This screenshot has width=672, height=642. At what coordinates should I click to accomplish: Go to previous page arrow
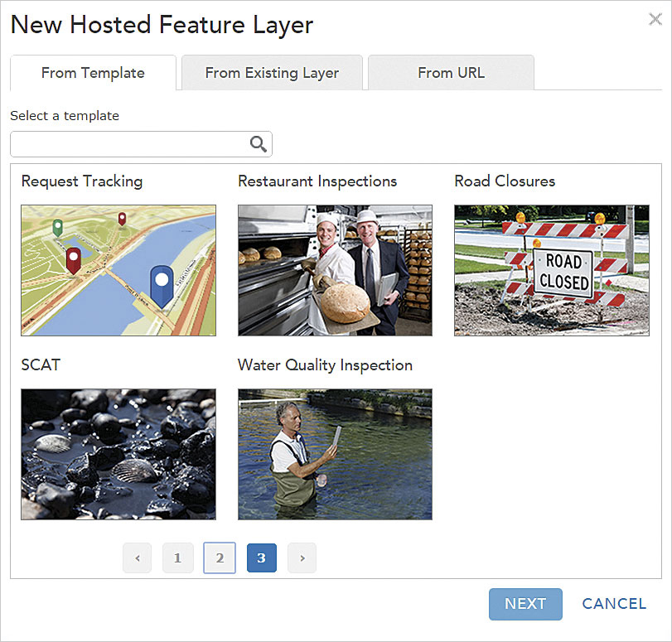coord(138,558)
